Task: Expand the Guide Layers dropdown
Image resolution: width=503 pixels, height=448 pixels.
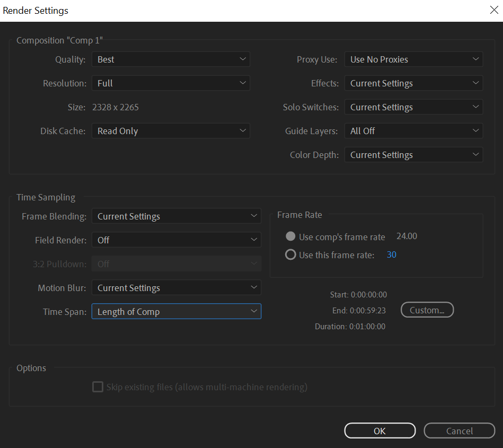Action: click(x=413, y=131)
